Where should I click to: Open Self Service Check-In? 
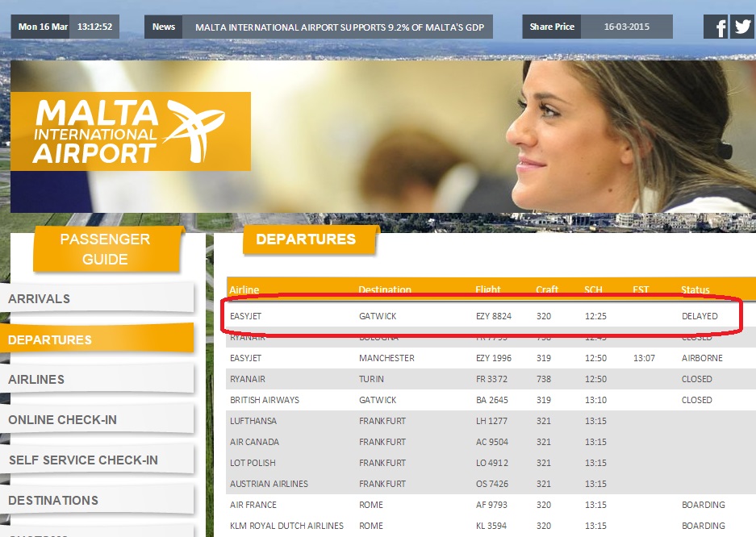click(98, 460)
